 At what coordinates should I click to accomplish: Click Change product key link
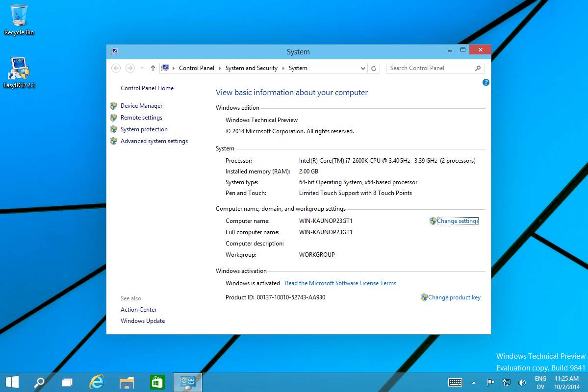(x=454, y=297)
